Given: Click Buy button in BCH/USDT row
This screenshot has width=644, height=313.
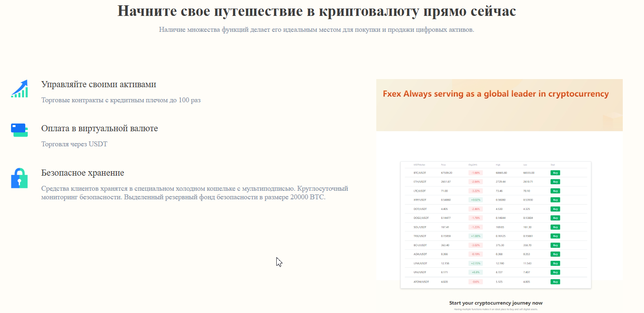Looking at the screenshot, I should coord(555,245).
